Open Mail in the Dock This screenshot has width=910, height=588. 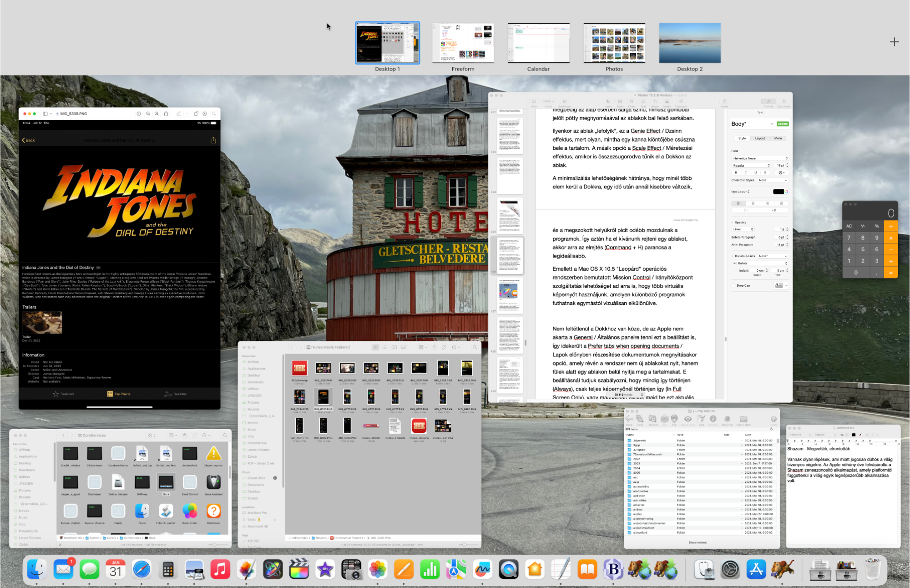click(x=63, y=569)
